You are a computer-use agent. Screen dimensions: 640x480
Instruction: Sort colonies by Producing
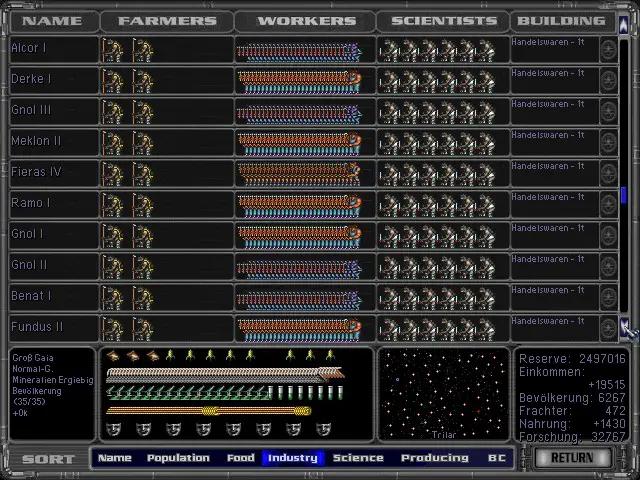pyautogui.click(x=435, y=458)
